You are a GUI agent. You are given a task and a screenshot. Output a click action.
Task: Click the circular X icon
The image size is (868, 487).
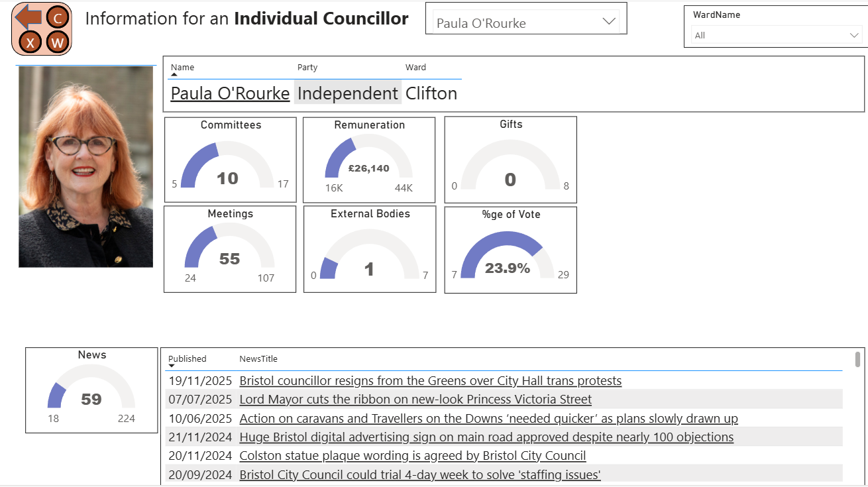tap(30, 43)
